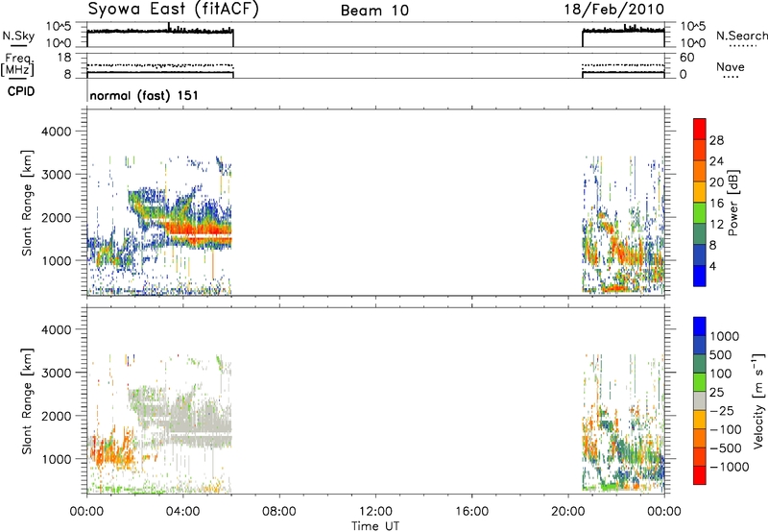Image resolution: width=768 pixels, height=532 pixels.
Task: Select the "16" label on Power colorbar
Action: coord(716,204)
